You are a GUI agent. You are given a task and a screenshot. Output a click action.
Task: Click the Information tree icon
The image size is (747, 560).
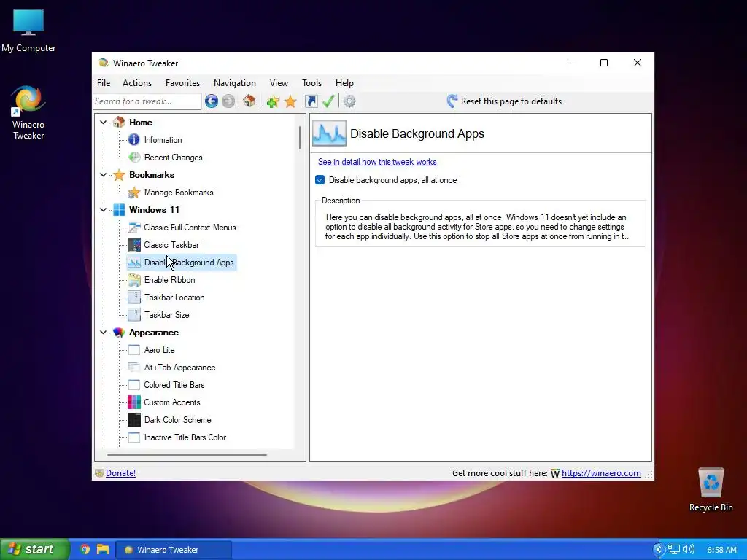click(x=134, y=139)
